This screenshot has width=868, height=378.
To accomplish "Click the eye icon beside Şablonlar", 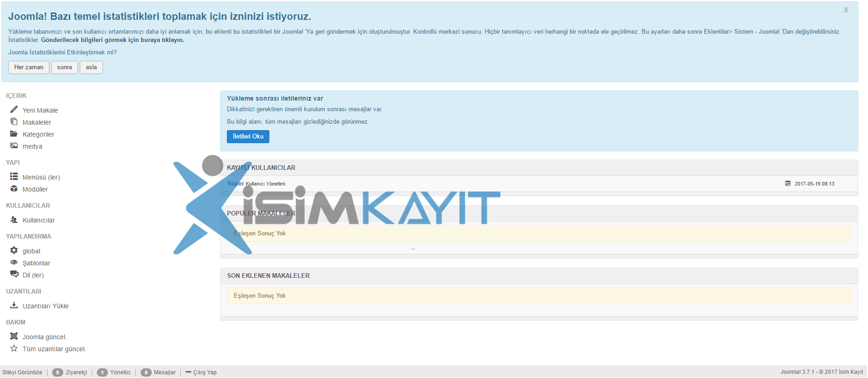I will [x=14, y=263].
